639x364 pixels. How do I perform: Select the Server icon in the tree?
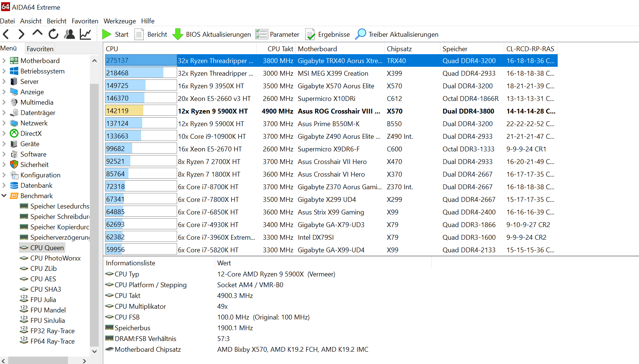pyautogui.click(x=14, y=81)
